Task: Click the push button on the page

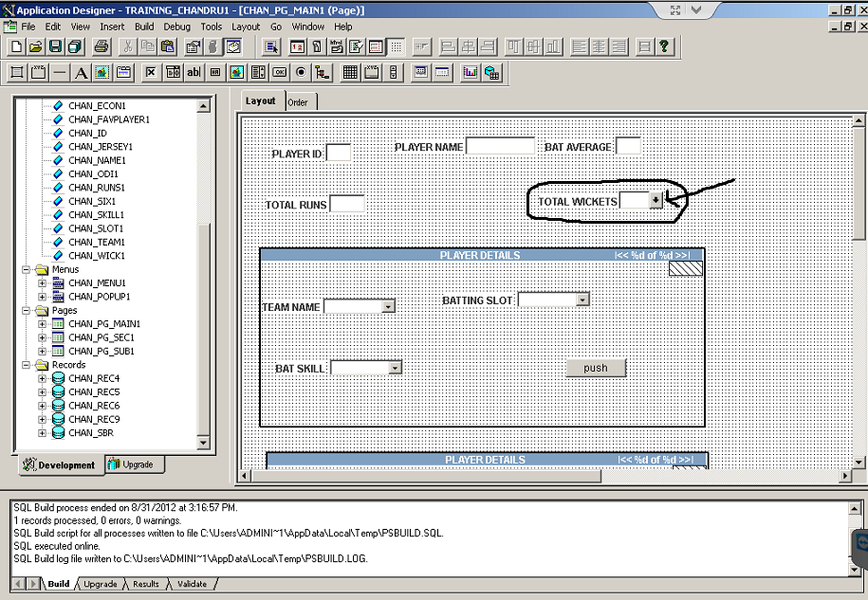Action: click(x=595, y=368)
